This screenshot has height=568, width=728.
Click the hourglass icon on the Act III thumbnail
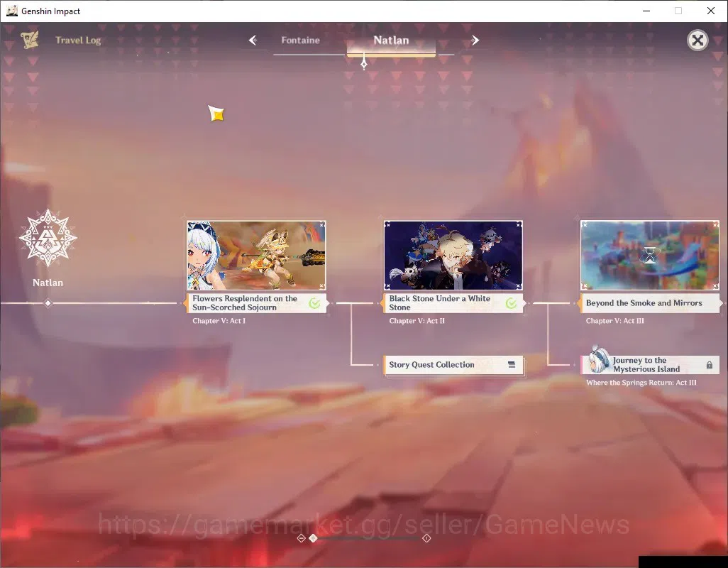coord(649,256)
